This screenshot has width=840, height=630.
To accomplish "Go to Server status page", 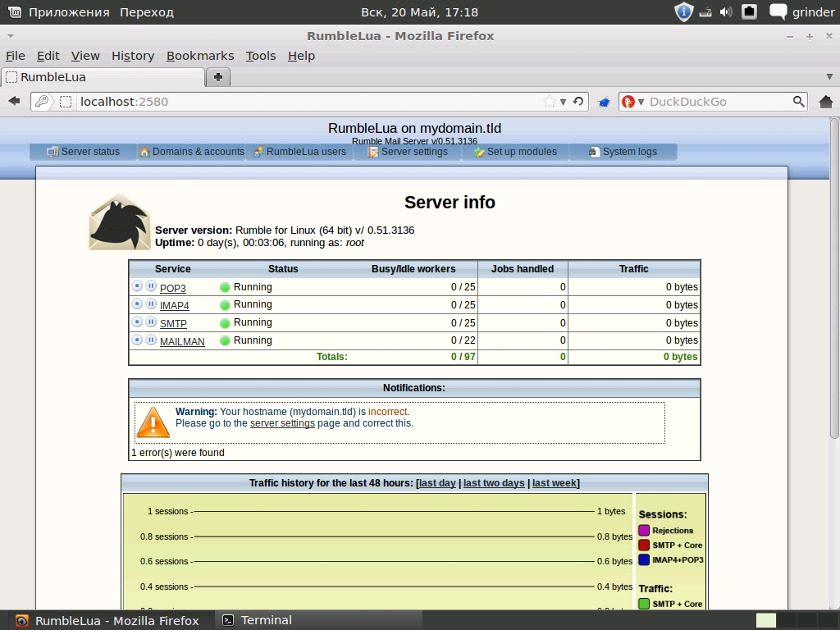I will [83, 152].
